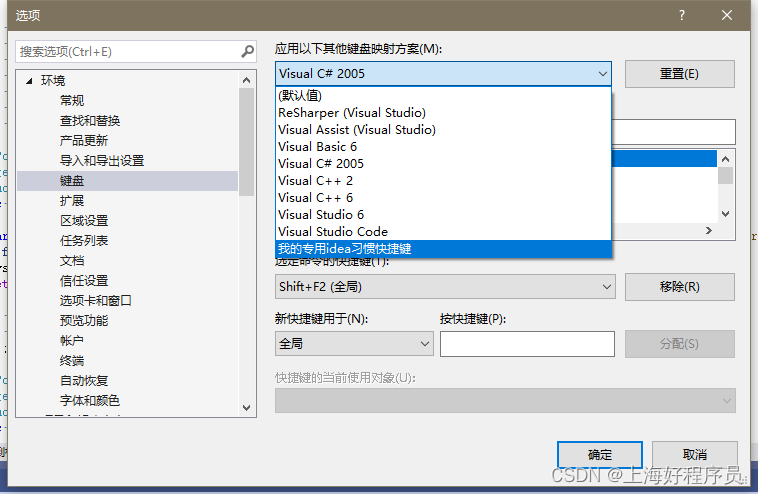Open 区域设置 page
This screenshot has width=758, height=494.
(84, 221)
